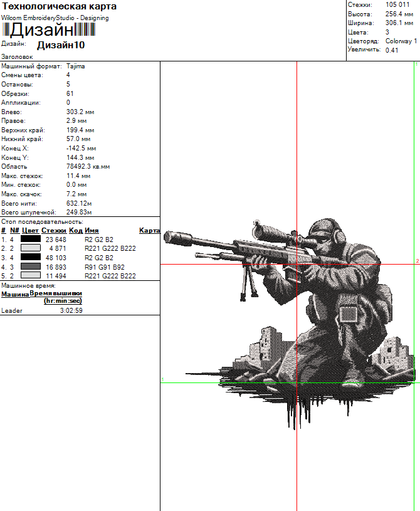Screen dimensions: 420x511
Task: Click the stitch count 48 103
Action: 56,258
